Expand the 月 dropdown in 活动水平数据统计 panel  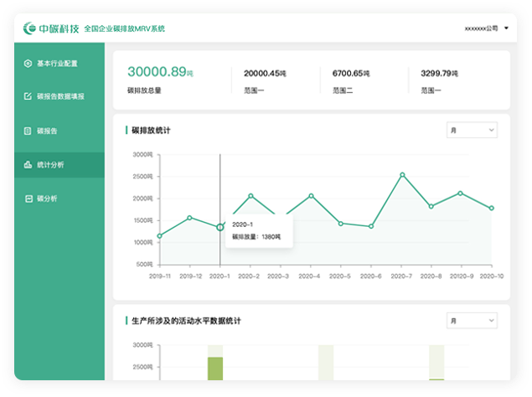coord(473,321)
